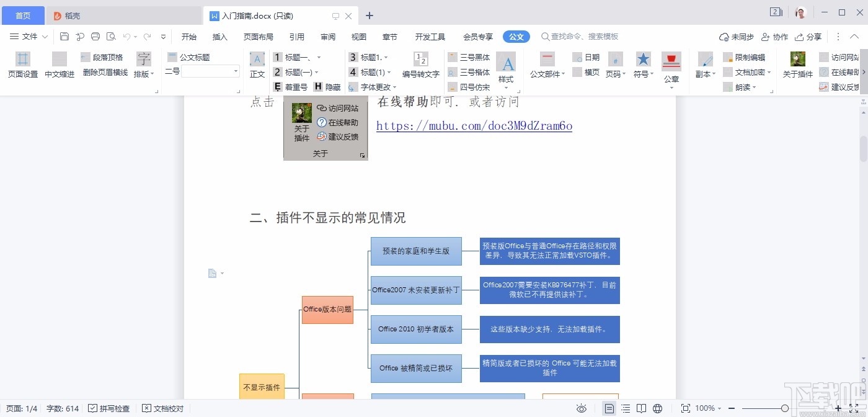Screen dimensions: 868x417
Task: Click the 二号 font size combo box
Action: tap(201, 71)
